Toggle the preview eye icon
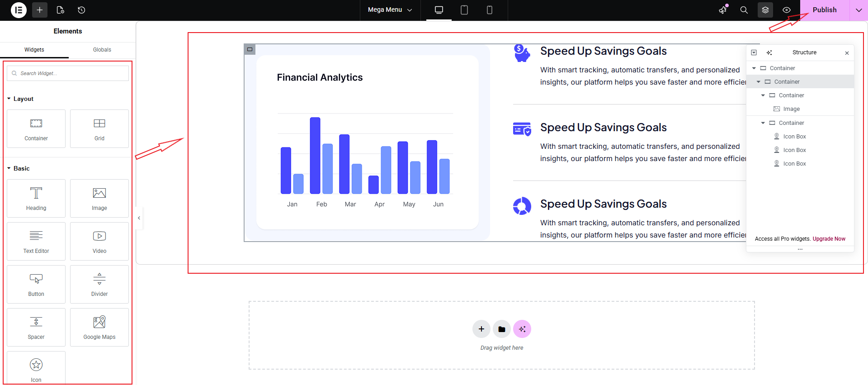 pyautogui.click(x=787, y=10)
